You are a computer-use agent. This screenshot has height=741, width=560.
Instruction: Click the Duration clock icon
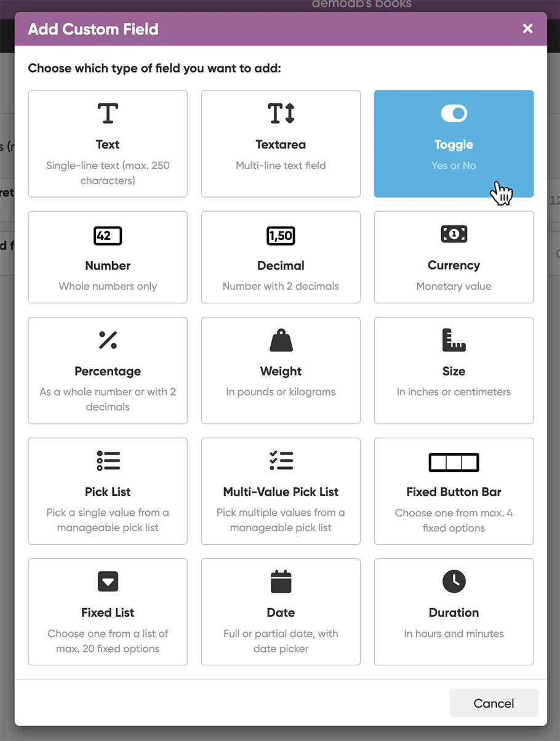pyautogui.click(x=454, y=582)
